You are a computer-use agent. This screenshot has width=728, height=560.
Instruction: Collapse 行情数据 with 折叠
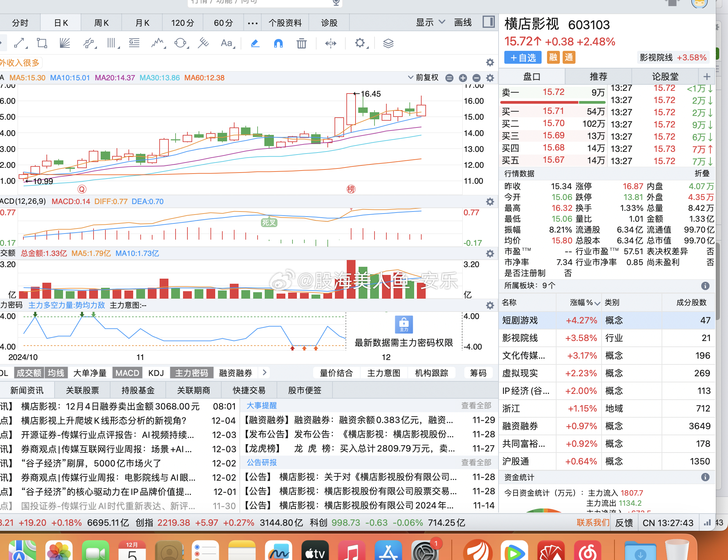(x=702, y=174)
